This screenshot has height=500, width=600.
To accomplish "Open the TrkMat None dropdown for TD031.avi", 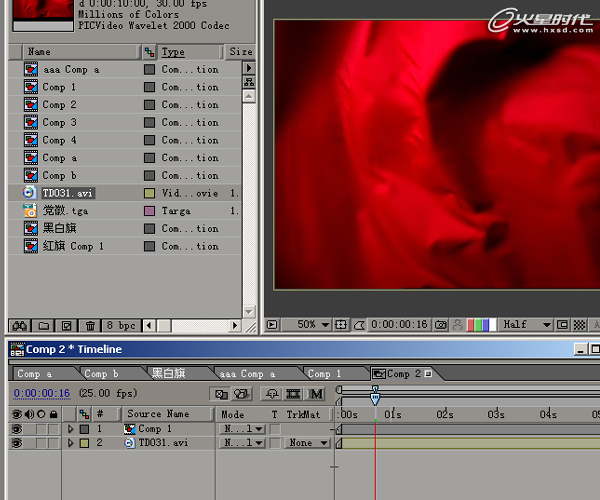I will [307, 443].
